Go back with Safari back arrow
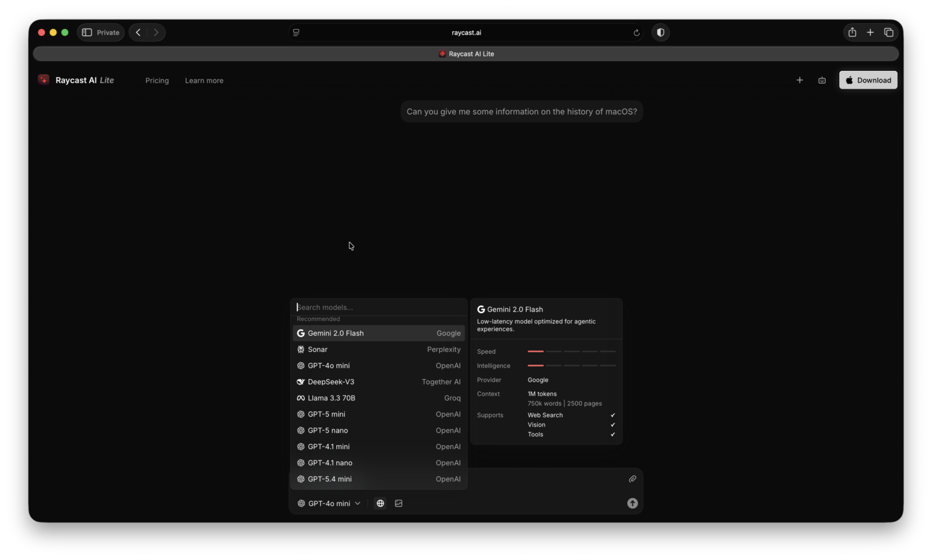The height and width of the screenshot is (560, 932). tap(138, 33)
